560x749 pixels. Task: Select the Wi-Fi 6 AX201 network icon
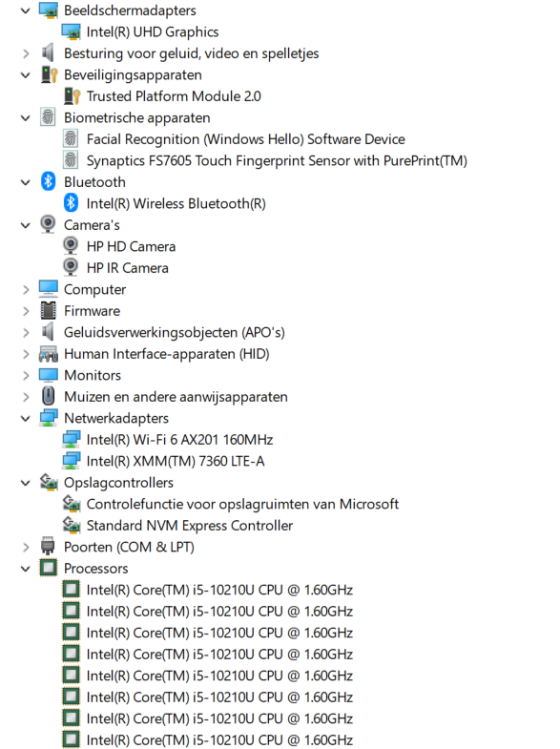tap(72, 439)
